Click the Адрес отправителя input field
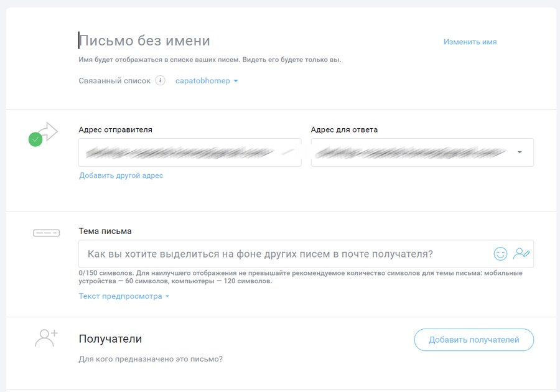Viewport: 560px width, 392px height. click(189, 152)
